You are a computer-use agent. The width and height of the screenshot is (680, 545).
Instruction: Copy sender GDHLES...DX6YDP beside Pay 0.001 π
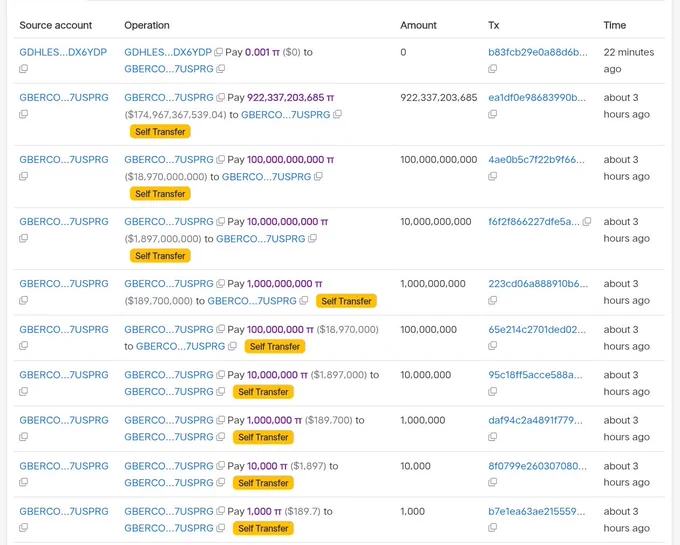pyautogui.click(x=218, y=52)
